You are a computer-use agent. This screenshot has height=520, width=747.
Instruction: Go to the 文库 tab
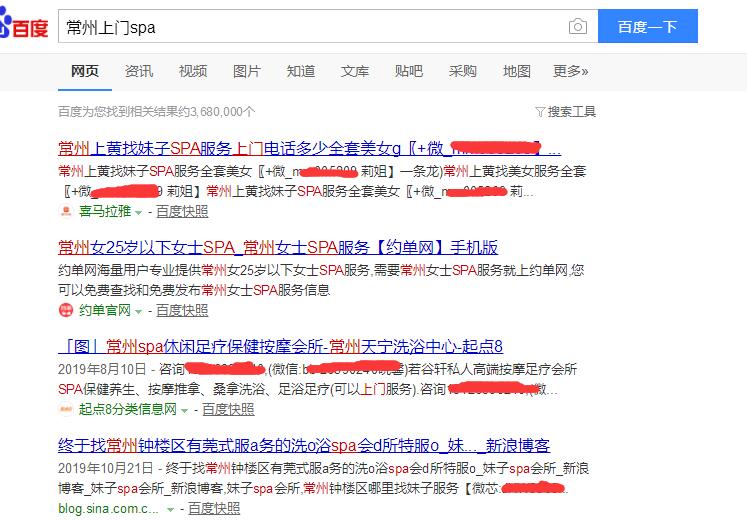(x=355, y=71)
